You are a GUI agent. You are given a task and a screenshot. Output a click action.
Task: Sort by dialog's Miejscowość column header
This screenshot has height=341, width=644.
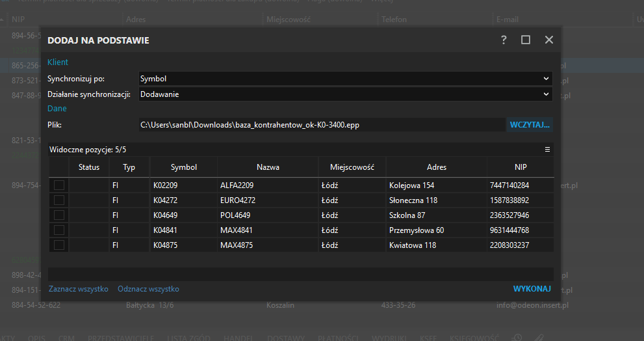pos(352,167)
